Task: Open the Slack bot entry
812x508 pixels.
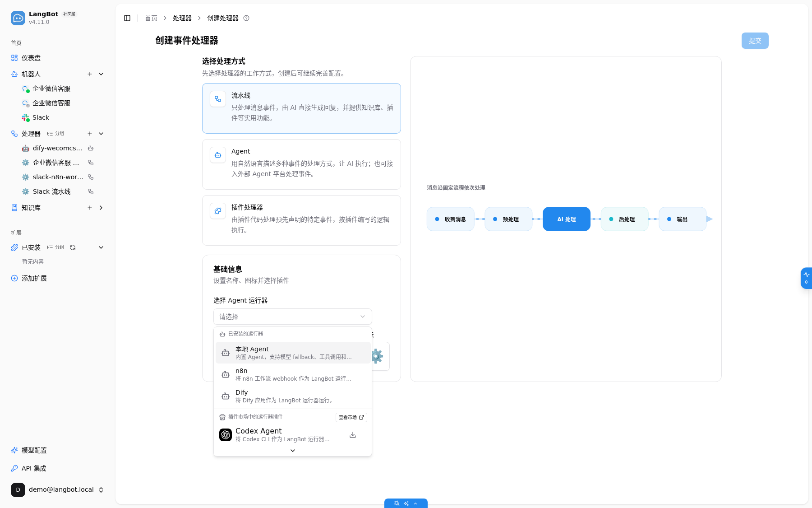Action: [x=63, y=117]
